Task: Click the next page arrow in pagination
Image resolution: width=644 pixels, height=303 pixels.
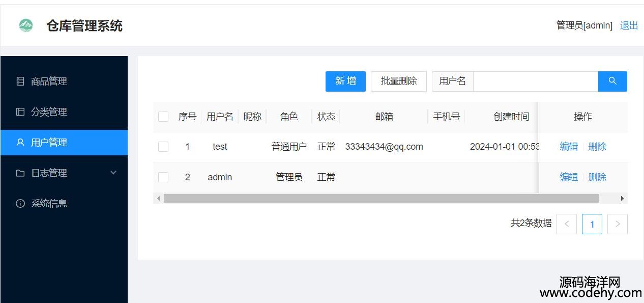Action: (x=618, y=224)
